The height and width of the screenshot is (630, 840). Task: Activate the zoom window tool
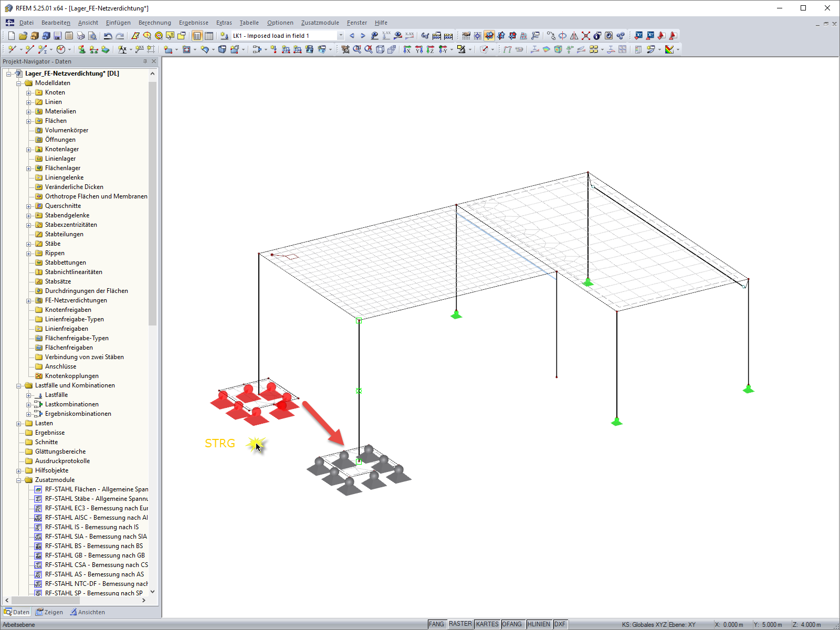coord(357,49)
